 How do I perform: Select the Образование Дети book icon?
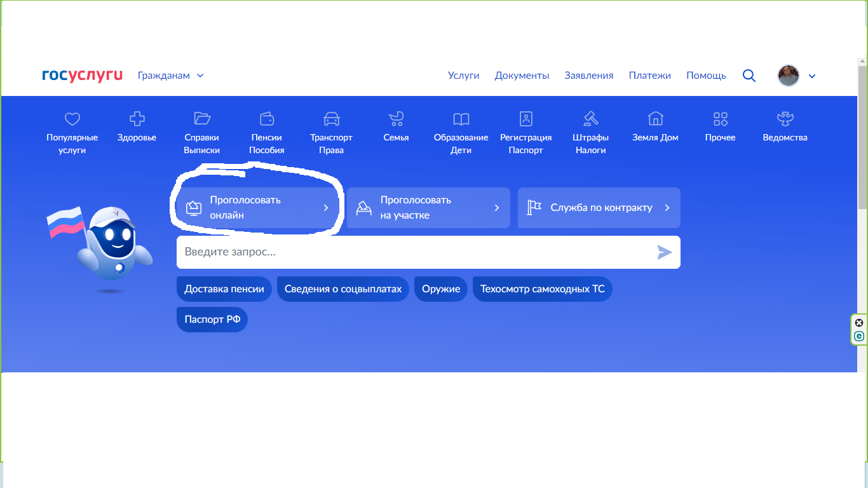[461, 119]
